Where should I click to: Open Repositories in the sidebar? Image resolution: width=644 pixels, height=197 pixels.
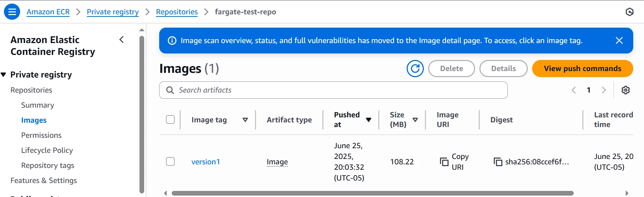[31, 90]
